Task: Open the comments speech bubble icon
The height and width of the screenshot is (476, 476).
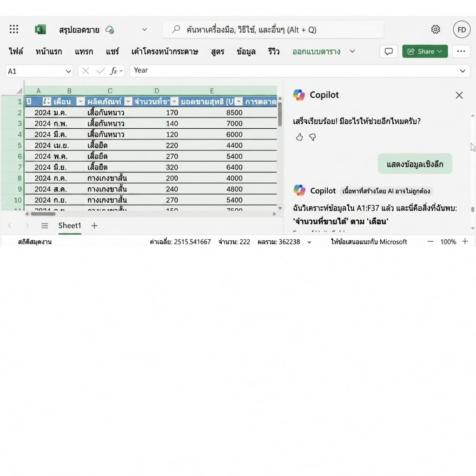Action: [389, 51]
